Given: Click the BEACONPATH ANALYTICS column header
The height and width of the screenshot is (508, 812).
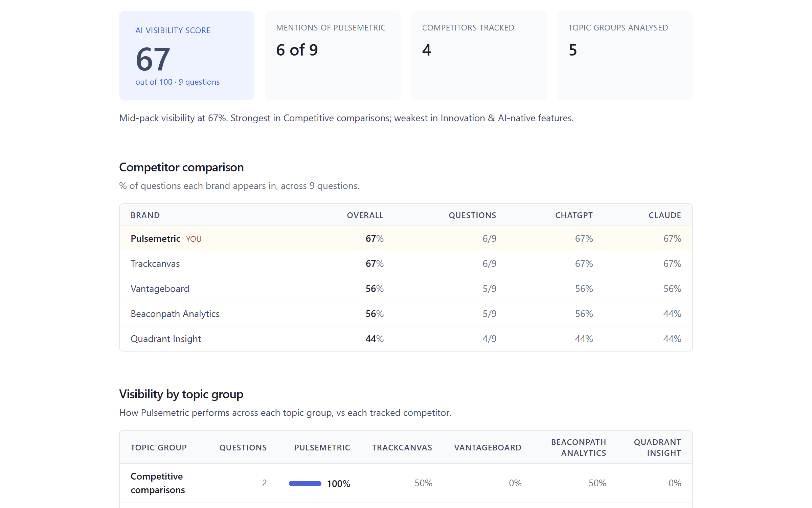Looking at the screenshot, I should (579, 448).
